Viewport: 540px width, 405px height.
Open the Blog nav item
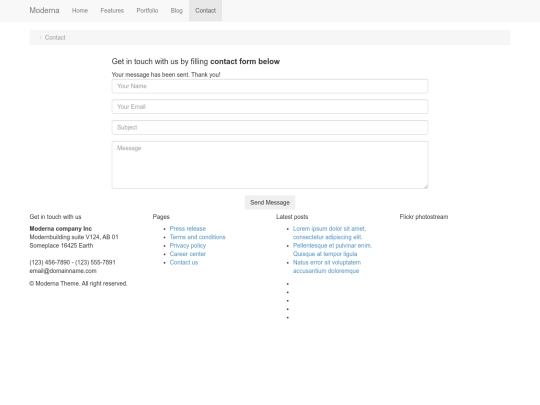click(176, 11)
